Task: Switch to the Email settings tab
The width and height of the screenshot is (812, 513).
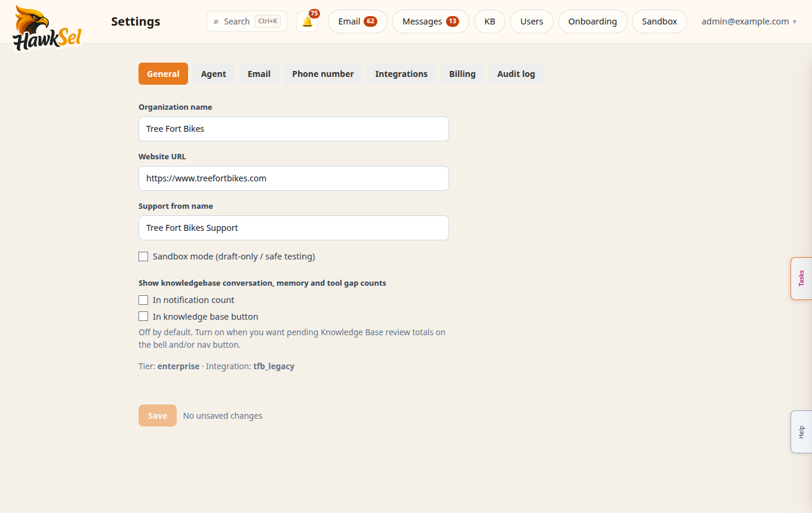Action: [259, 74]
